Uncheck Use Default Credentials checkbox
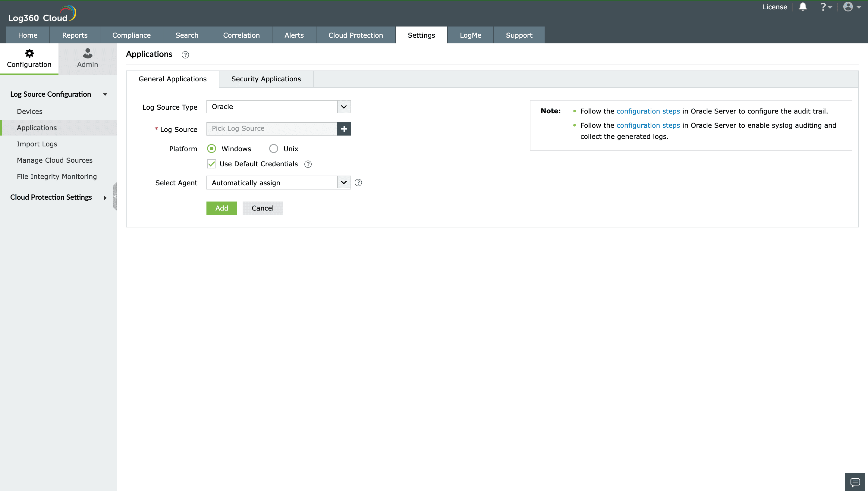The height and width of the screenshot is (491, 868). [212, 164]
